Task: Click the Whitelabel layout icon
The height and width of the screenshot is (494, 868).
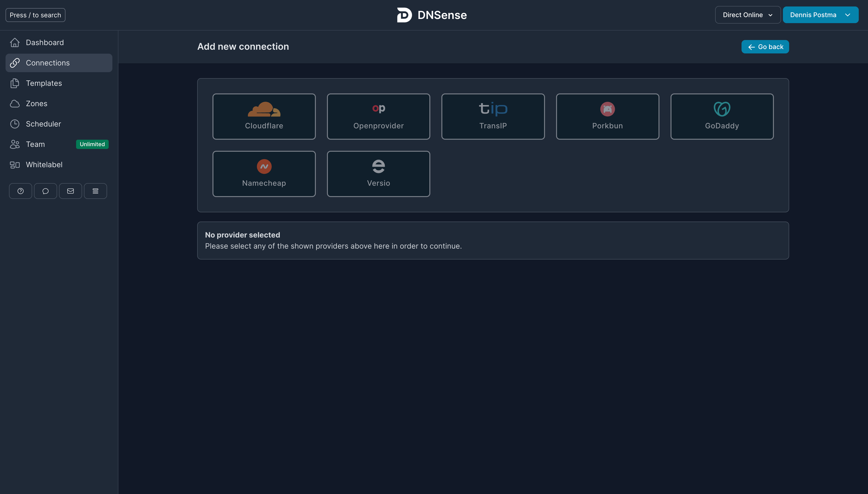Action: click(x=15, y=165)
